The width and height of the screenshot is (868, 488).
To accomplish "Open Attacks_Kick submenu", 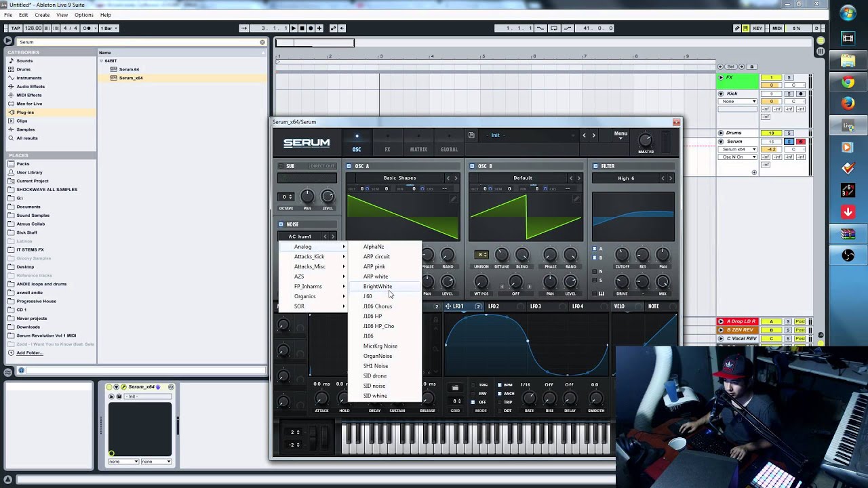I will [313, 257].
